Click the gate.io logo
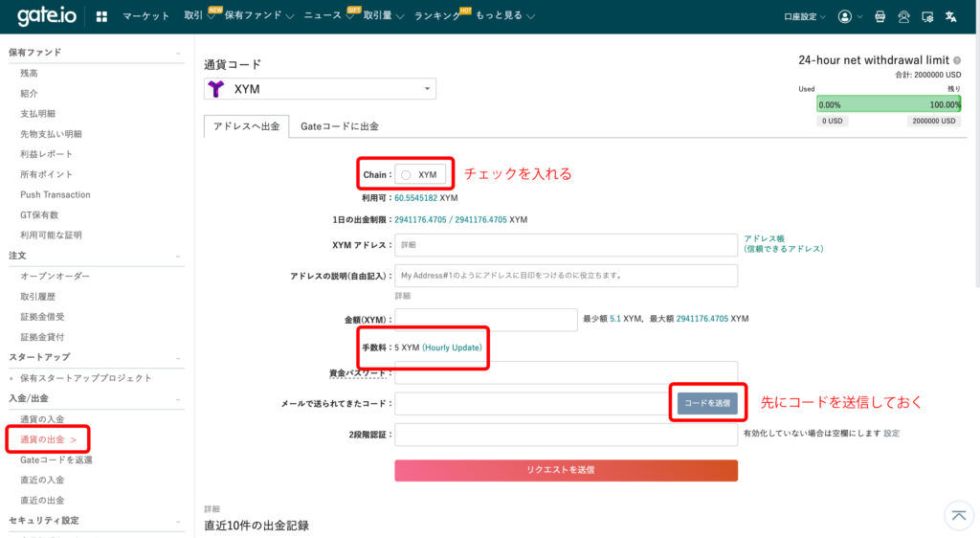The width and height of the screenshot is (980, 538). tap(49, 16)
